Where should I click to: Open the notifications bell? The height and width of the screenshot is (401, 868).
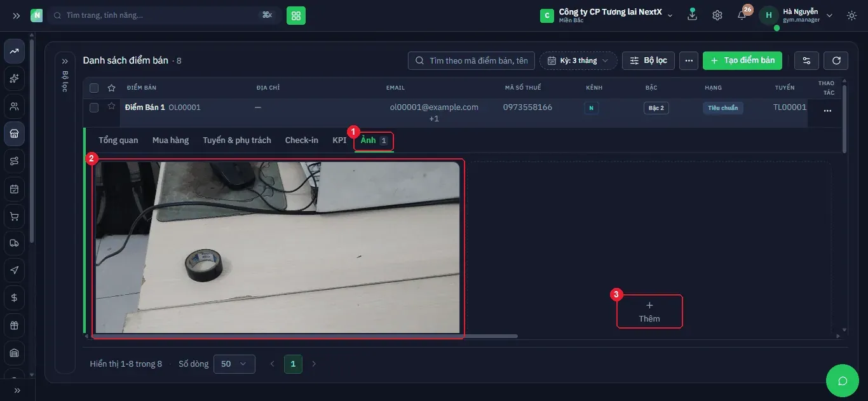tap(742, 15)
